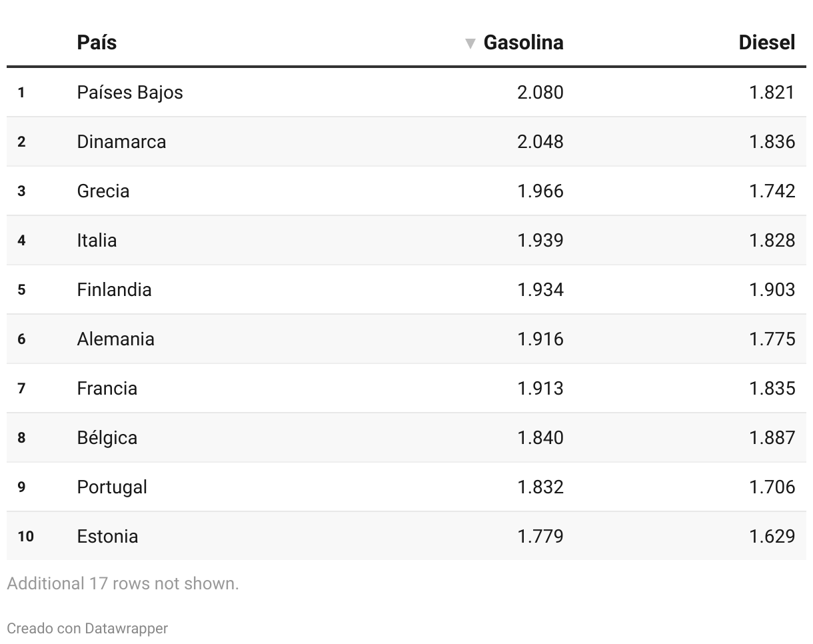Click Estonia diesel value 1.629
813x644 pixels.
coord(772,536)
